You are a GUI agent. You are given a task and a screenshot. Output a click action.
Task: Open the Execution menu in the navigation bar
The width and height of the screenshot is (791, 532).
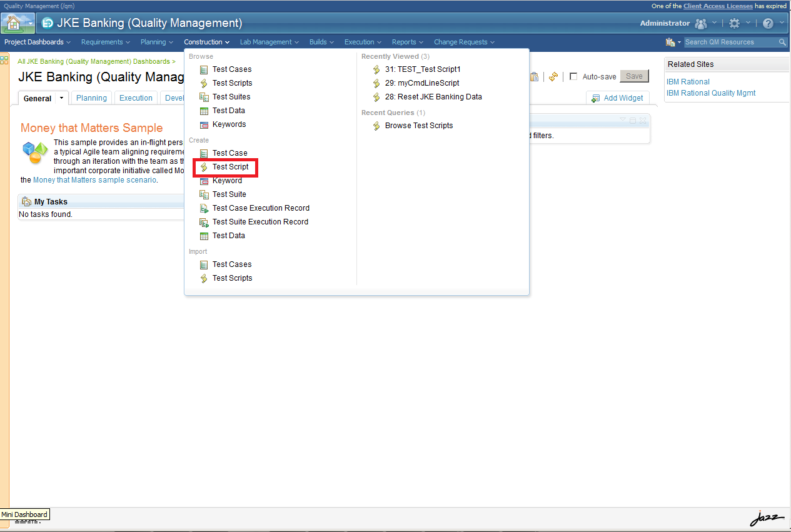[363, 42]
